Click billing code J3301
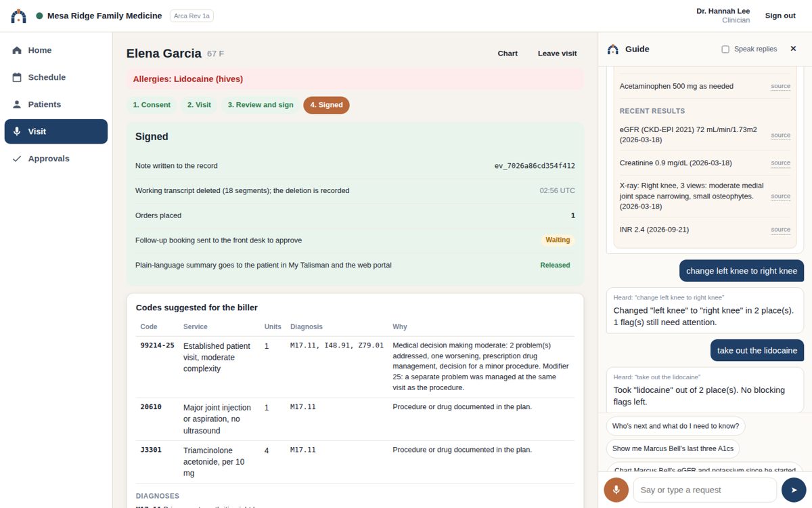This screenshot has width=812, height=508. point(151,450)
